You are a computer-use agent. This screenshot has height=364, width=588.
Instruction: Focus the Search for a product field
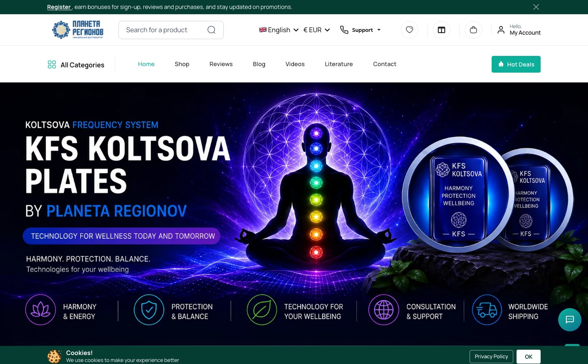pyautogui.click(x=171, y=30)
